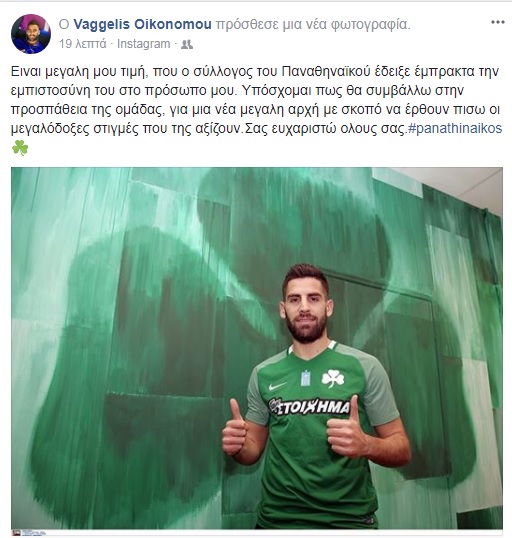The width and height of the screenshot is (512, 538).
Task: Click the player's left thumbs-up hand
Action: click(347, 431)
